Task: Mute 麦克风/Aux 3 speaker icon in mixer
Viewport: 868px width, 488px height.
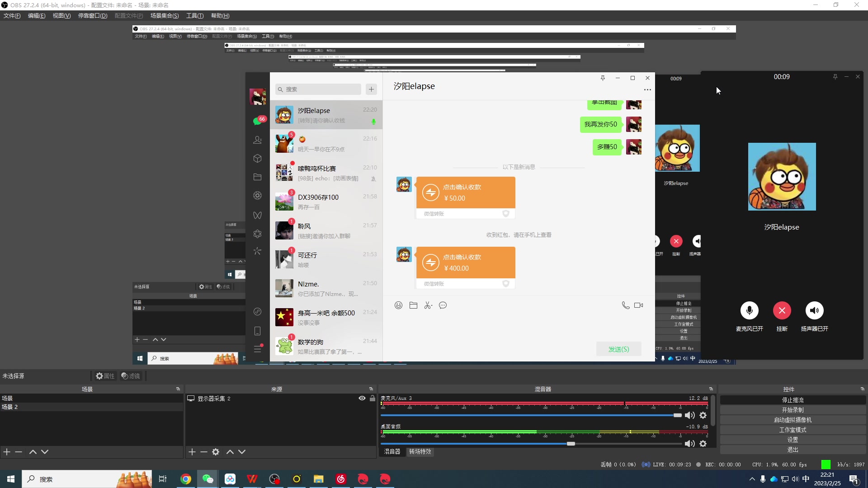Action: 690,415
